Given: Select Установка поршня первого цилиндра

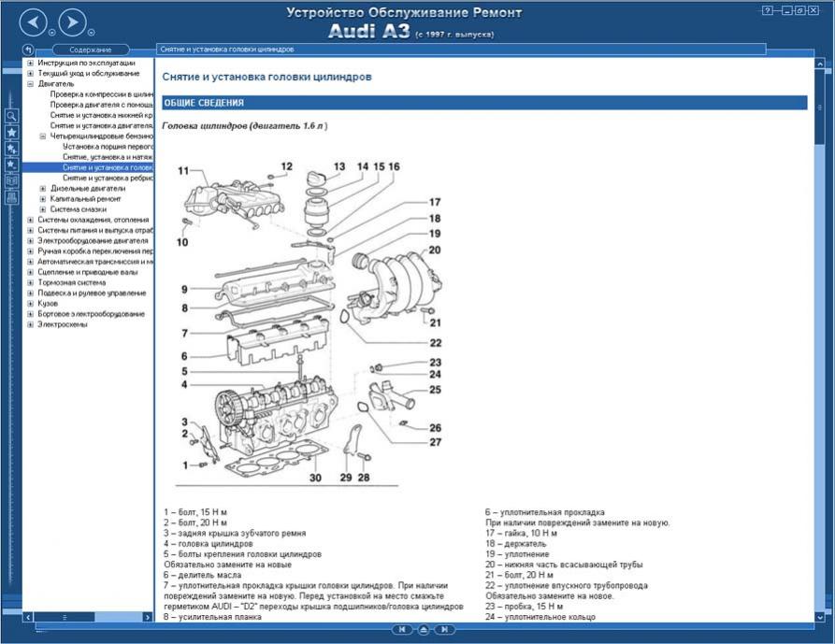Looking at the screenshot, I should click(108, 147).
